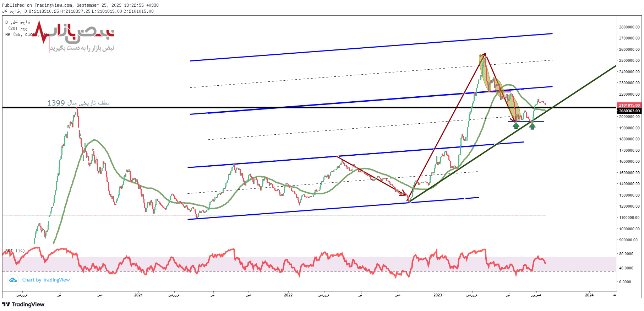Image resolution: width=644 pixels, height=311 pixels.
Task: Click the 40.0000 RSI axis label
Action: pos(626,268)
